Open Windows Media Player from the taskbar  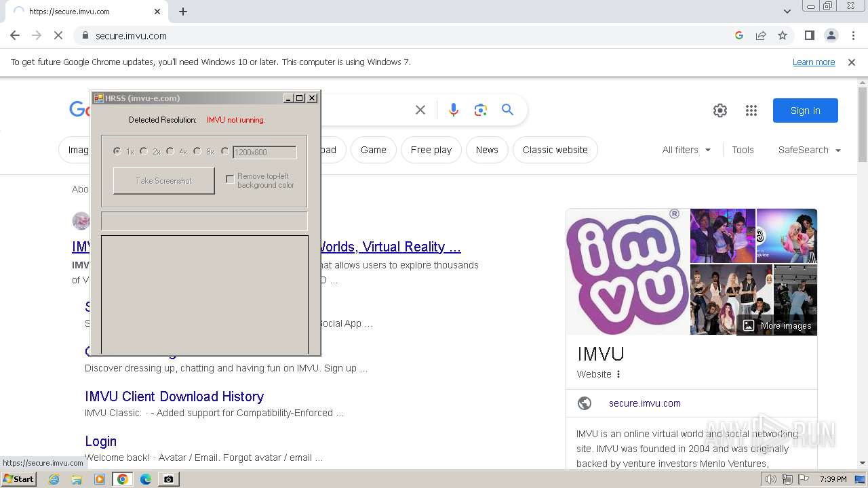[100, 479]
